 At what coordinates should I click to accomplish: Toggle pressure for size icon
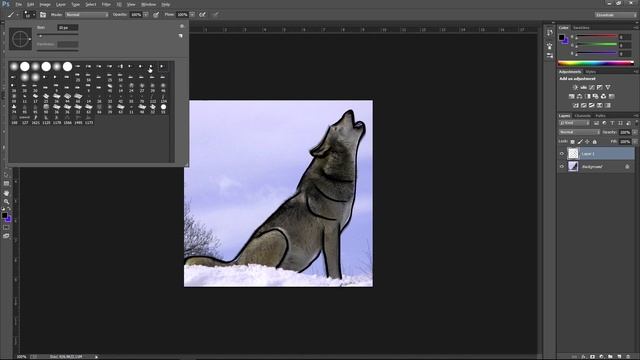coord(216,15)
